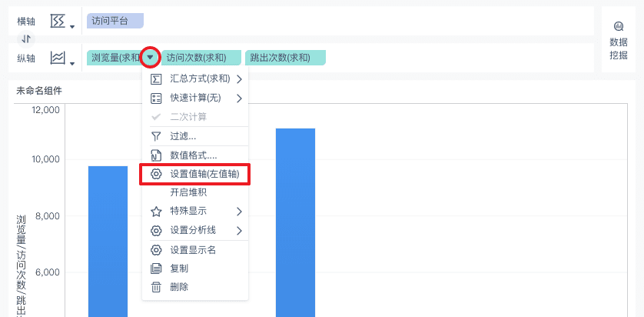Click the trash icon beside 删除

(156, 287)
